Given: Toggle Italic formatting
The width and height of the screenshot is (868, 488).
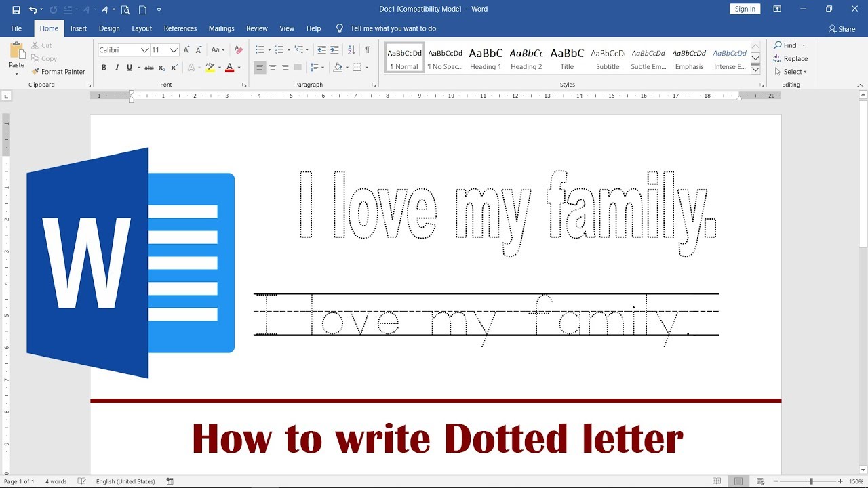Looking at the screenshot, I should (x=117, y=68).
